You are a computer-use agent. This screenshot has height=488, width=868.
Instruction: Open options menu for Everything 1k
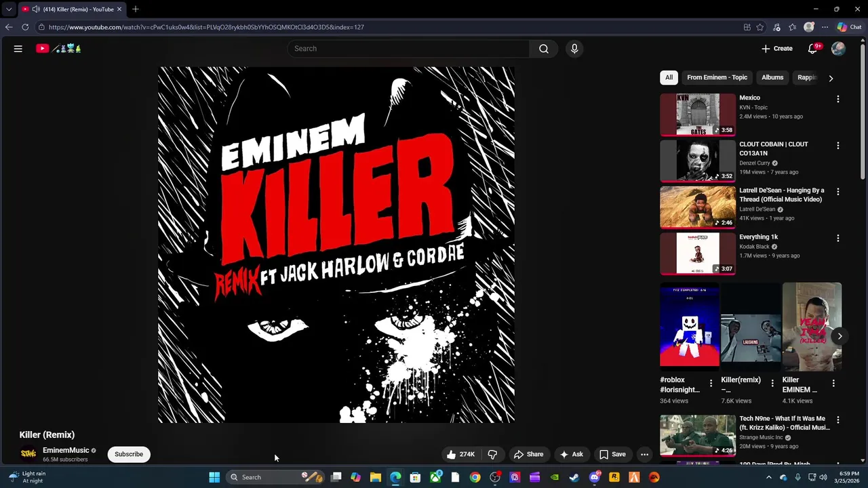point(837,239)
